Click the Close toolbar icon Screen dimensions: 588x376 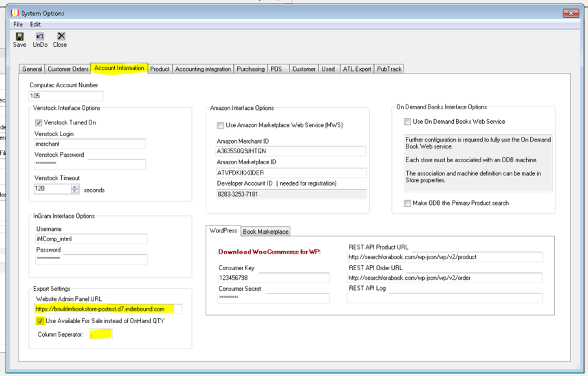pyautogui.click(x=61, y=36)
